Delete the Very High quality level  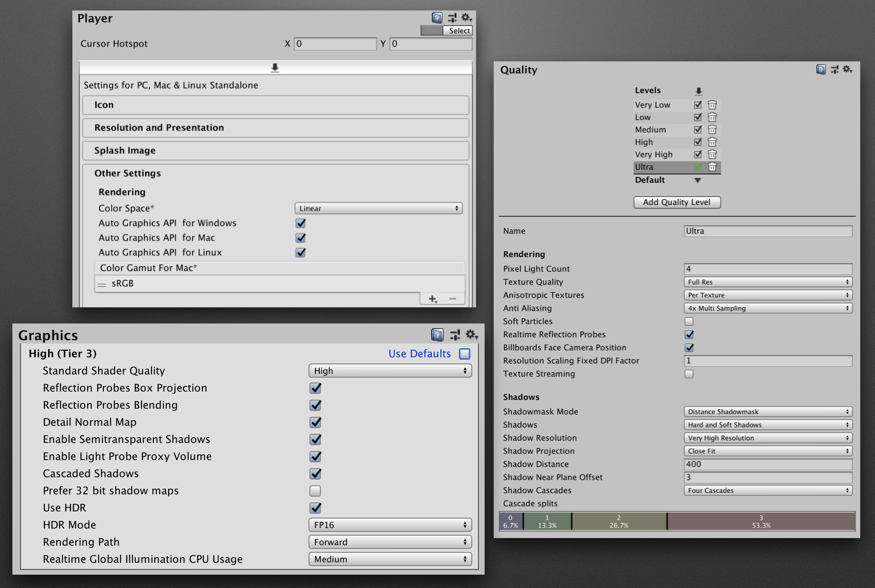click(712, 155)
